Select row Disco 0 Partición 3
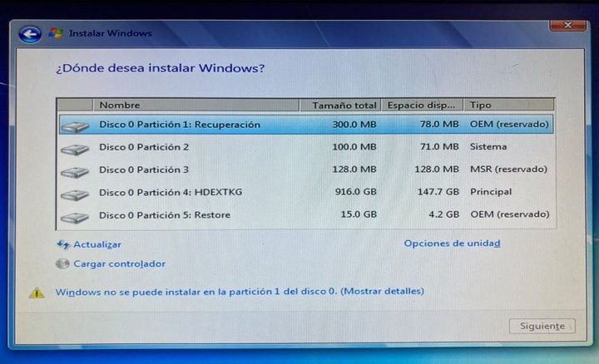Image resolution: width=599 pixels, height=364 pixels. coord(306,170)
